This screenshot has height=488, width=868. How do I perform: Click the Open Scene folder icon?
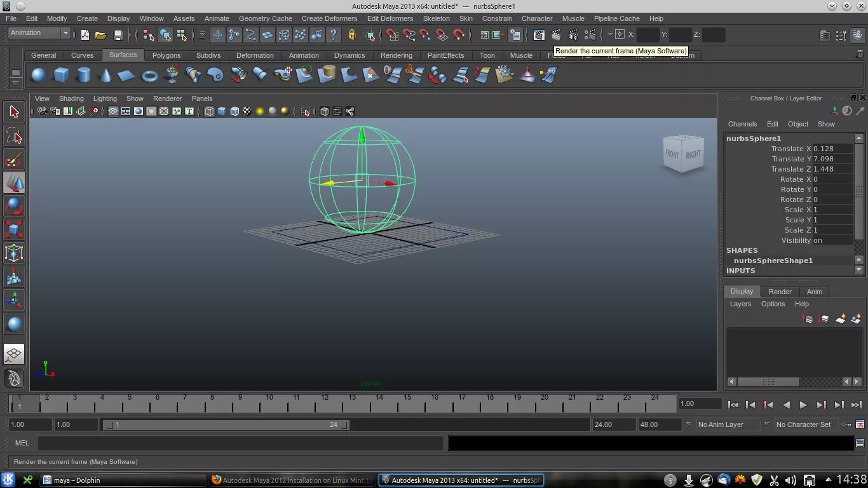point(100,35)
